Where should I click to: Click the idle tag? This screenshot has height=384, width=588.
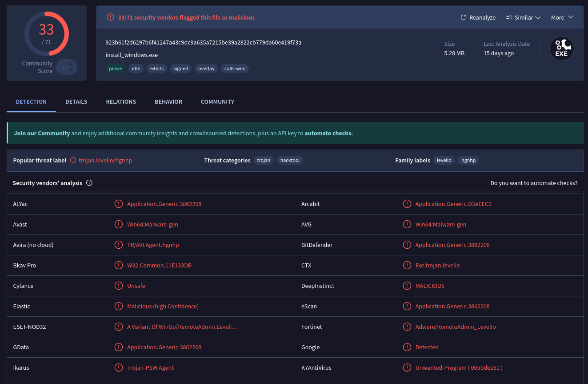136,69
